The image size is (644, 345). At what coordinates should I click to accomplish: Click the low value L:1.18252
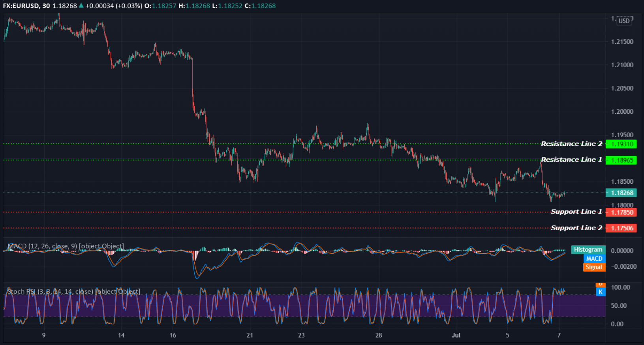(227, 6)
